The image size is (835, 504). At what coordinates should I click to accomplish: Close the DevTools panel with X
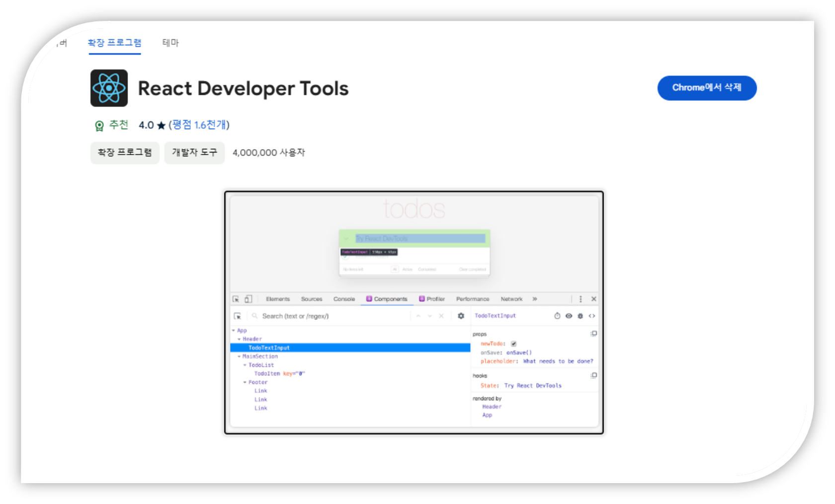[x=593, y=299]
